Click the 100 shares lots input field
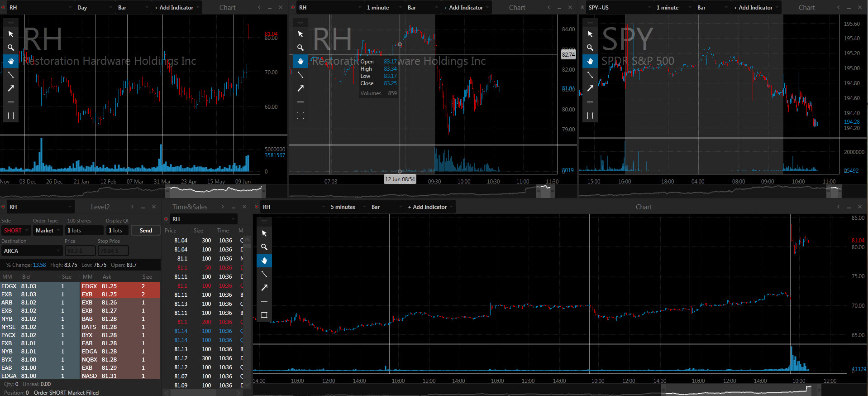Image resolution: width=868 pixels, height=396 pixels. pyautogui.click(x=84, y=231)
